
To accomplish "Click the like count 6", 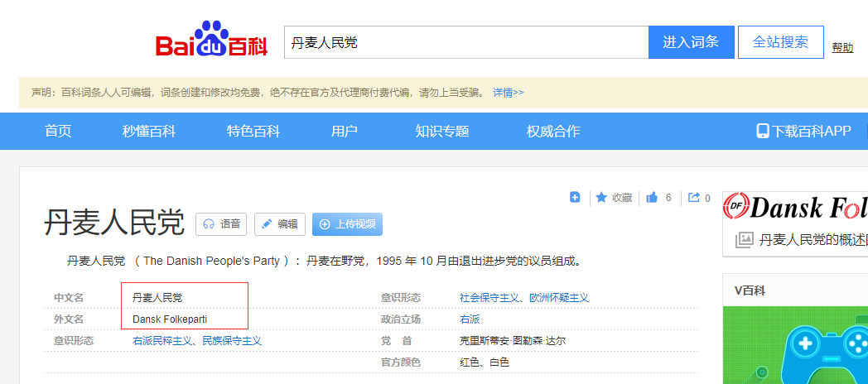I will tap(668, 198).
